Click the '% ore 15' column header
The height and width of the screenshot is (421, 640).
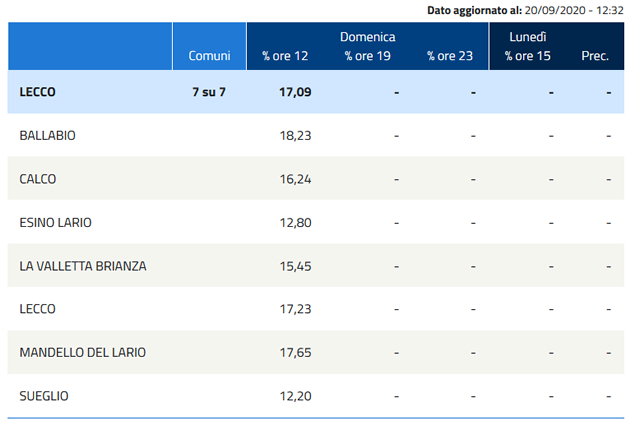click(528, 56)
